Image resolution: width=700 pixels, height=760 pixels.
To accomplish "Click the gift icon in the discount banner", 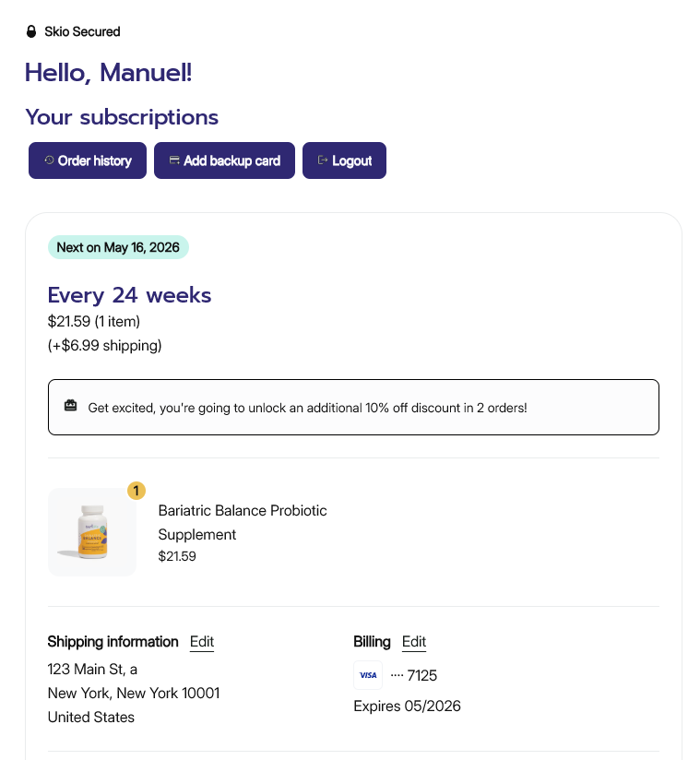I will coord(71,407).
